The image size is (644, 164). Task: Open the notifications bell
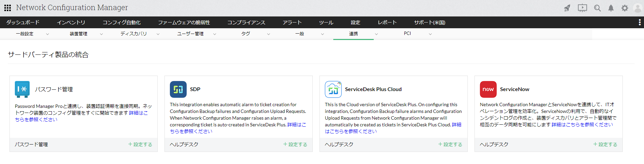click(611, 8)
